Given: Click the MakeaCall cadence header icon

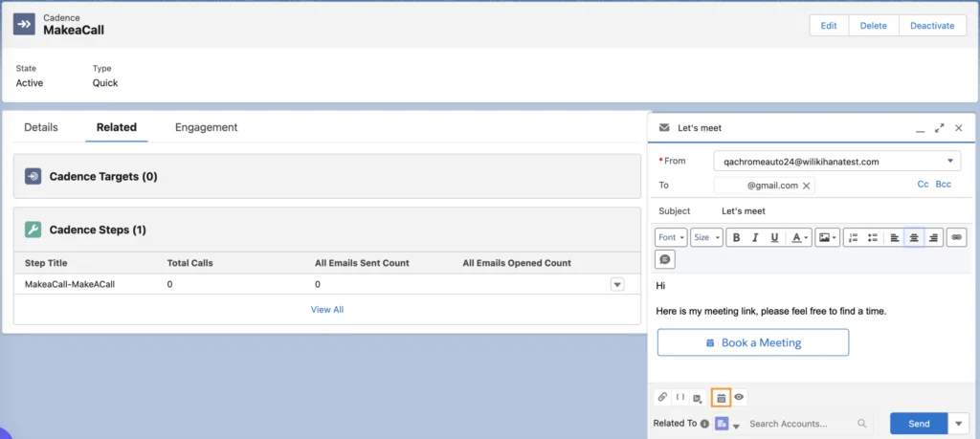Looking at the screenshot, I should tap(24, 24).
